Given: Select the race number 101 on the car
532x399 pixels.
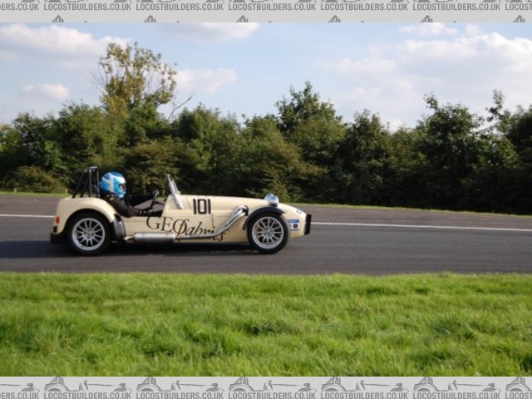Looking at the screenshot, I should (x=202, y=206).
